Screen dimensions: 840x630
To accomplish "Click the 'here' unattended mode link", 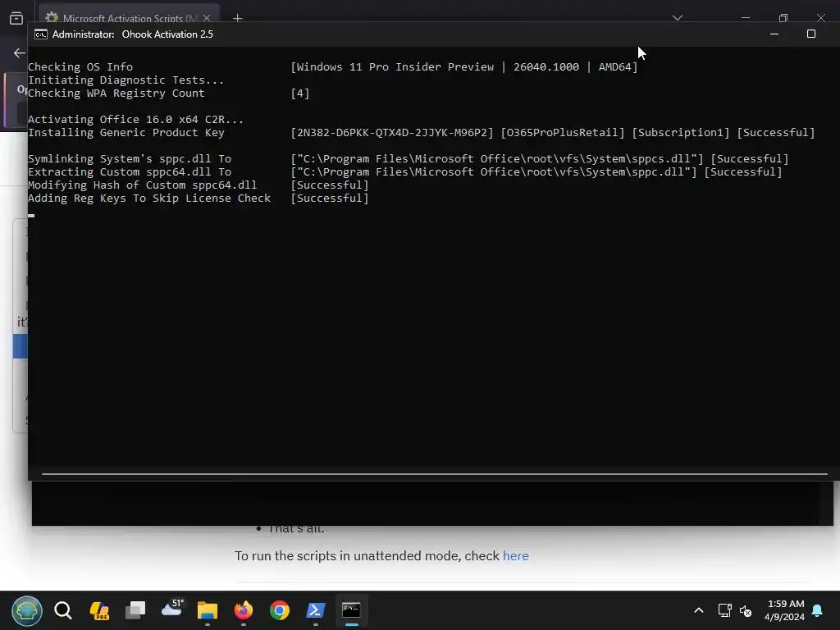I will 515,555.
